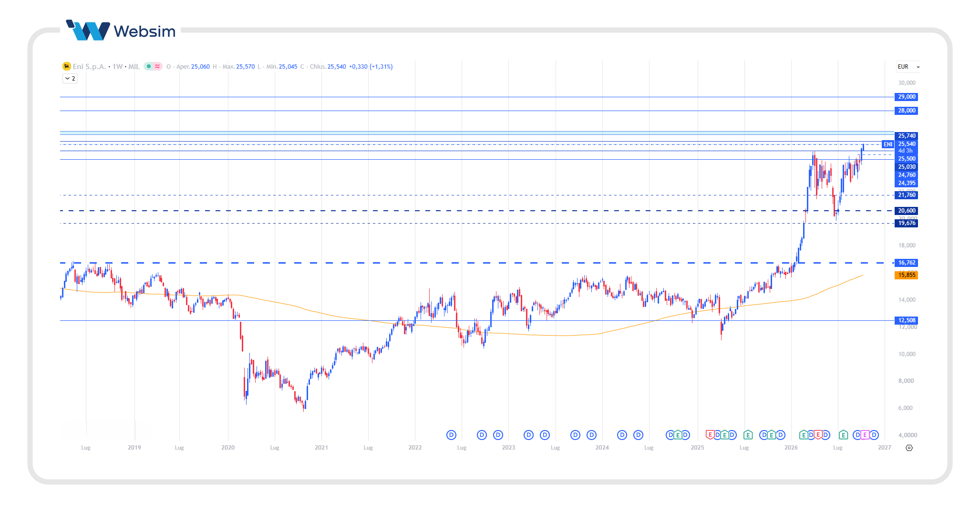Click the 25,740 price label
The height and width of the screenshot is (512, 980).
(906, 136)
